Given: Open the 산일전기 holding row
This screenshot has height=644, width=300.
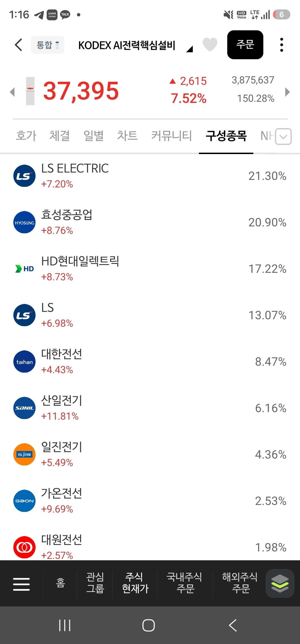Looking at the screenshot, I should [150, 408].
